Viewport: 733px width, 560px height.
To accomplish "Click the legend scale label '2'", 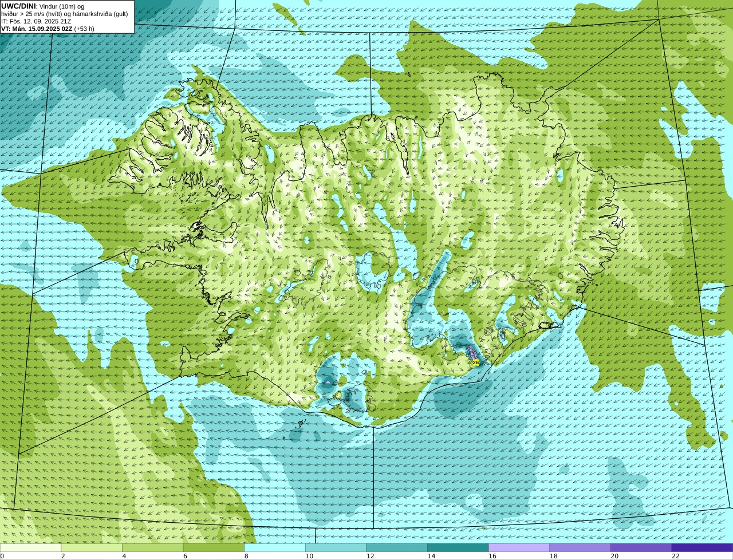I will (x=63, y=556).
